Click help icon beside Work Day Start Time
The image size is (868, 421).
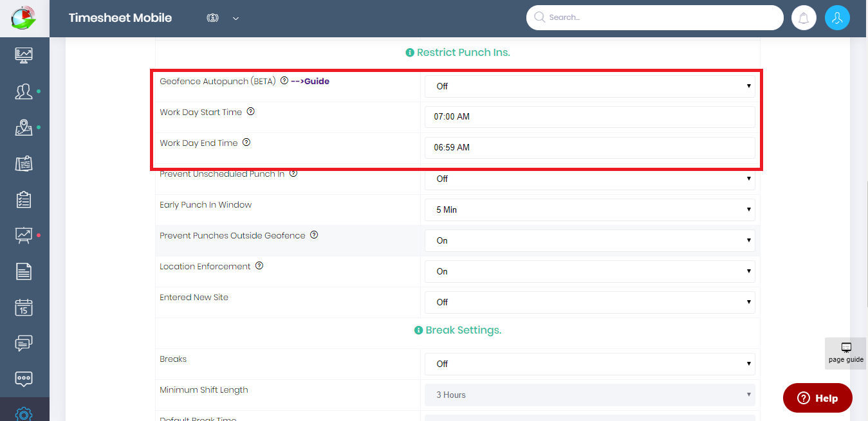click(x=251, y=112)
